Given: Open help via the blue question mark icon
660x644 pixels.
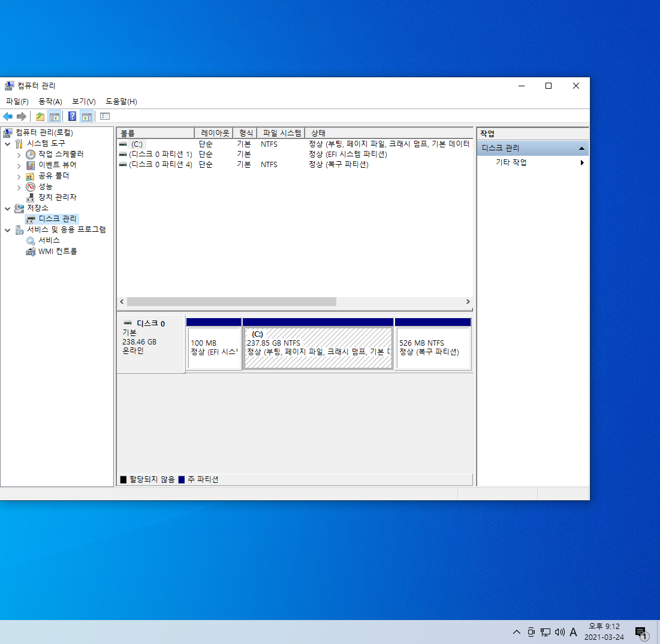Looking at the screenshot, I should pyautogui.click(x=73, y=116).
